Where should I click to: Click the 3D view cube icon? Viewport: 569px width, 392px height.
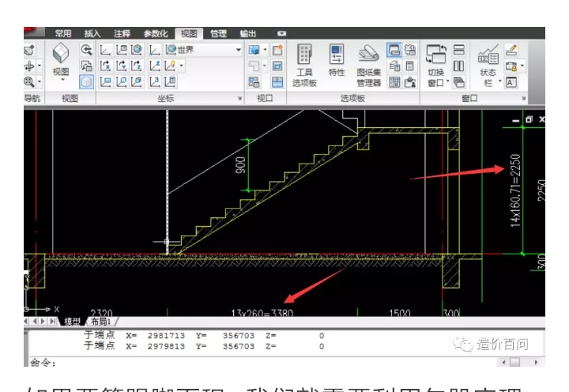tap(61, 53)
